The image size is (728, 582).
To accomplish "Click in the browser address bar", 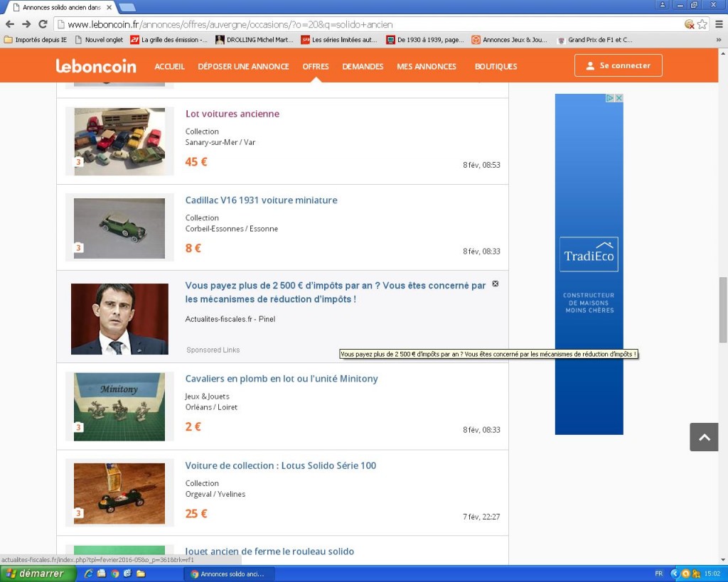I will pyautogui.click(x=355, y=24).
